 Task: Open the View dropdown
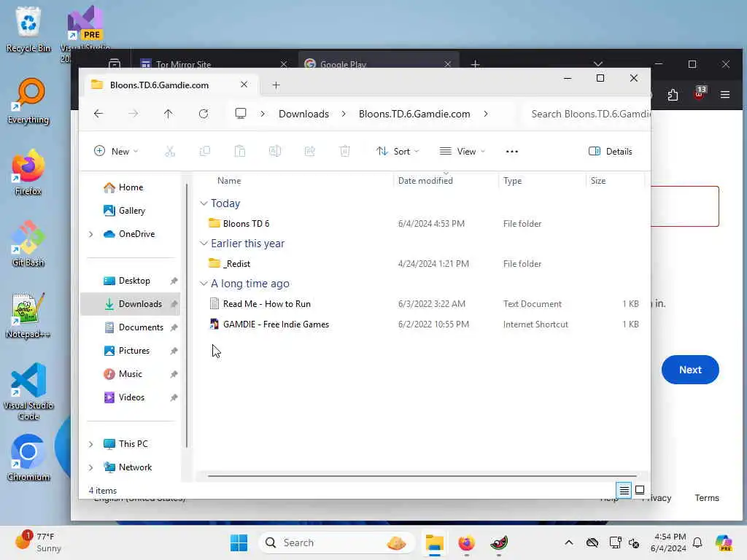462,152
